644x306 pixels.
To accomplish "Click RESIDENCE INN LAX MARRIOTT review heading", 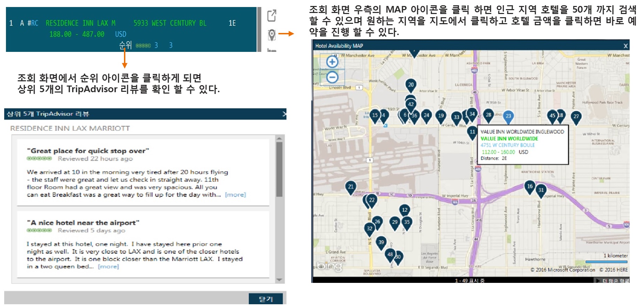I will point(70,129).
